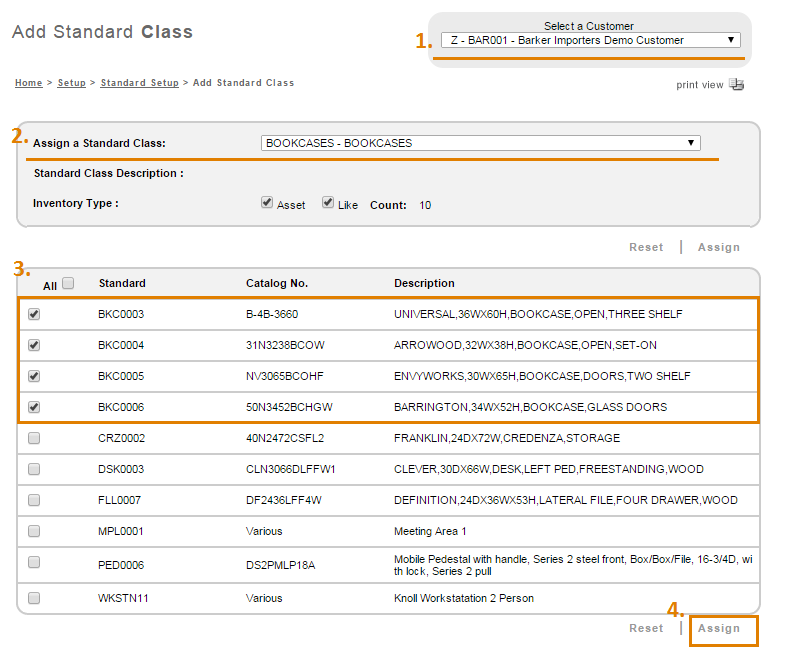Open the print view link text
Viewport: 801px width, 664px height.
coord(699,85)
